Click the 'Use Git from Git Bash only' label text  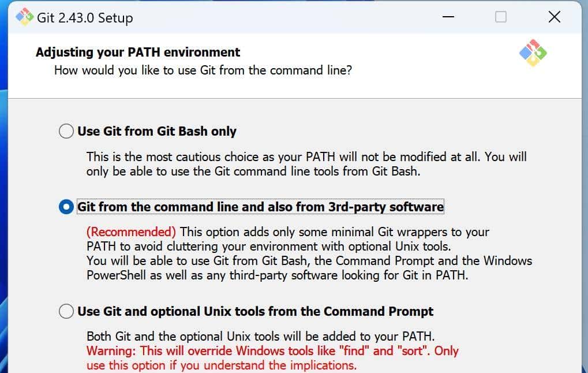(157, 131)
